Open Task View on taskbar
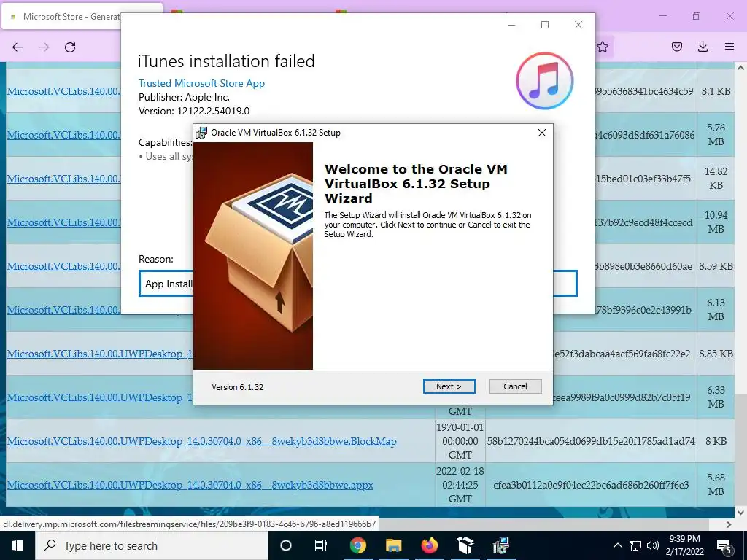This screenshot has height=560, width=747. tap(321, 545)
